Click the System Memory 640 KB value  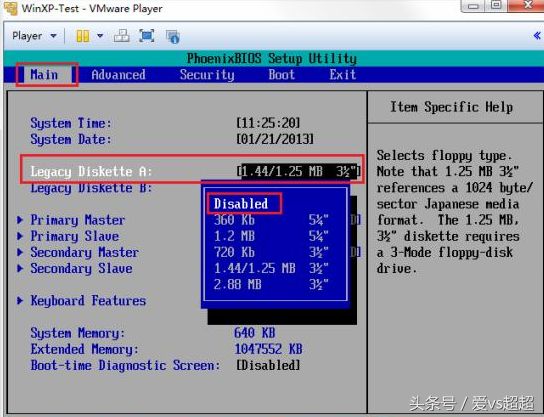click(x=255, y=333)
